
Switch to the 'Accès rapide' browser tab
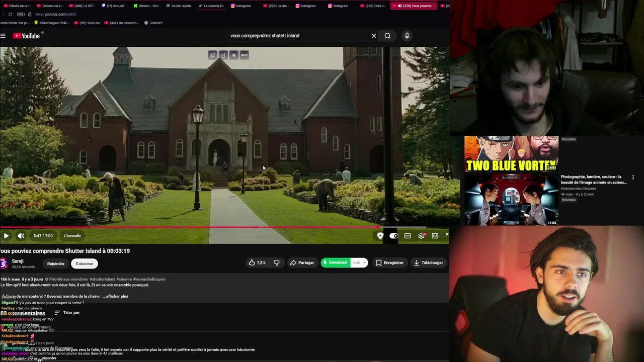click(178, 6)
